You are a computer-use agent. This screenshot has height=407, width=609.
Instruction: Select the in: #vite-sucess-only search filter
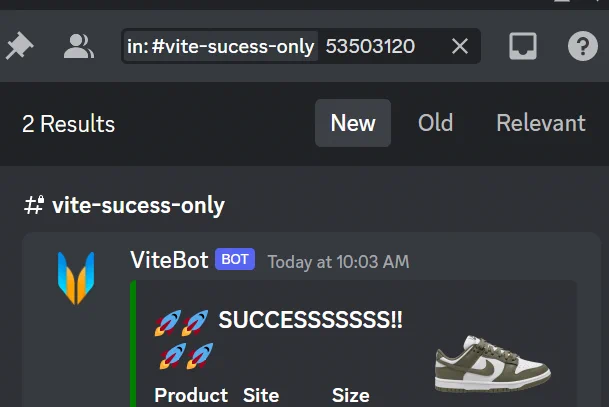pos(221,47)
